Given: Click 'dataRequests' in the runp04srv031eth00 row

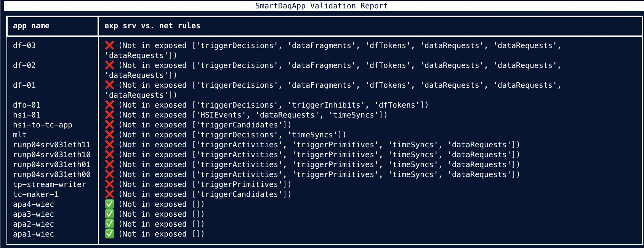Looking at the screenshot, I should click(479, 174).
